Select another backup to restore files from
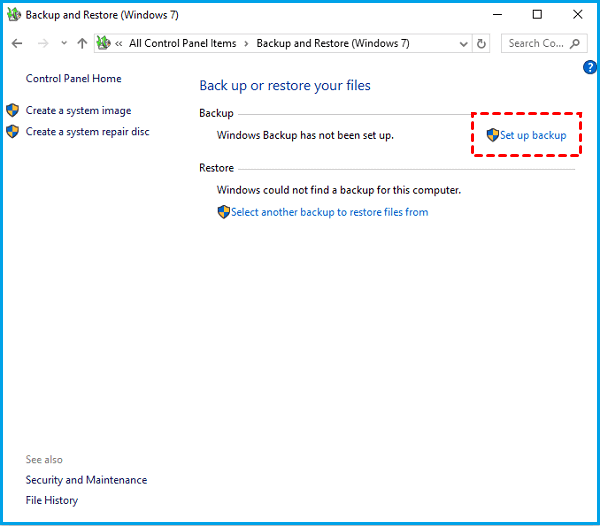600x526 pixels. pos(329,212)
